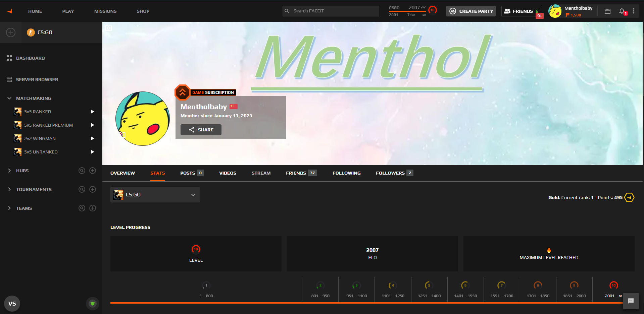644x314 pixels.
Task: Open the Stream tab
Action: (x=261, y=173)
